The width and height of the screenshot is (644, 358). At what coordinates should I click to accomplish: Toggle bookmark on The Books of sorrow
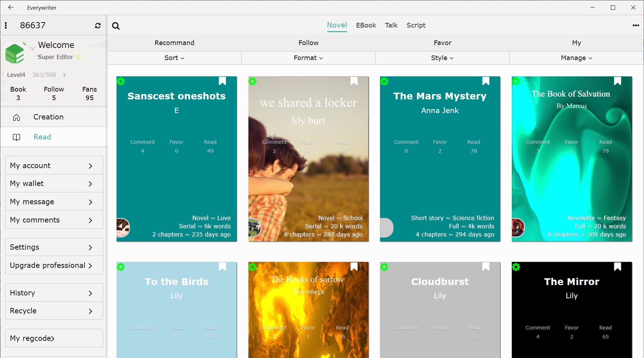pyautogui.click(x=354, y=267)
